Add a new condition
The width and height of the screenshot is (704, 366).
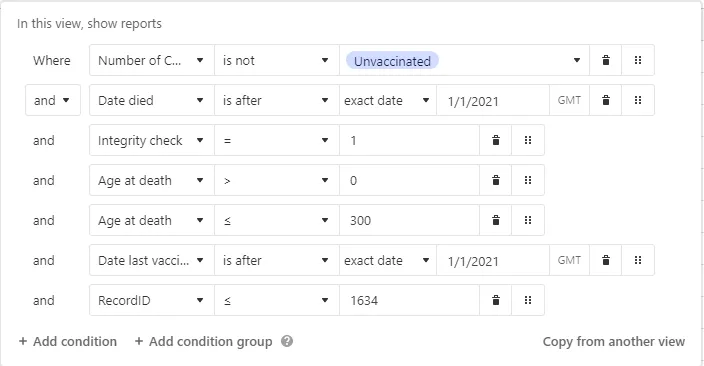pos(68,341)
